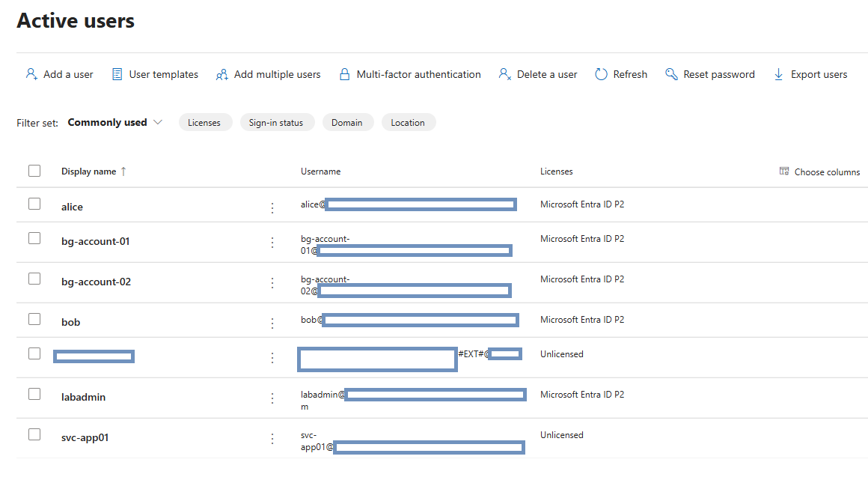Select the alice user checkbox
Screen dimensions: 868x498
click(34, 204)
